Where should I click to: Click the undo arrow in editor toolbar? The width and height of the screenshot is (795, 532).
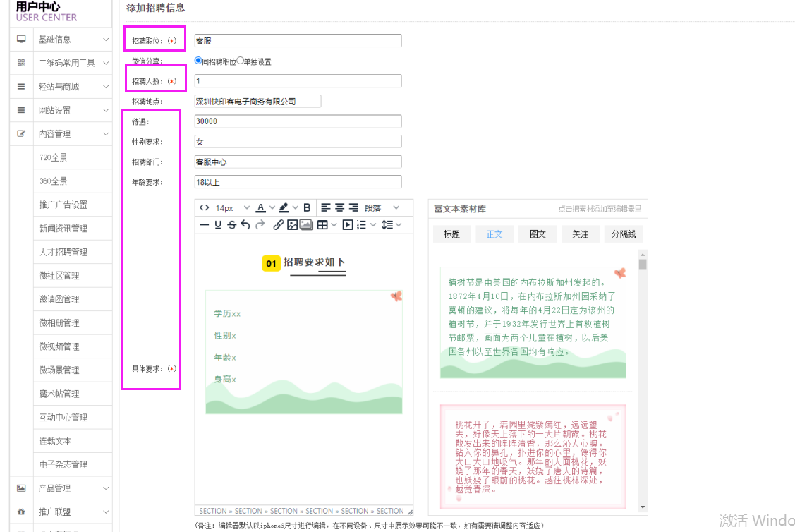coord(245,225)
